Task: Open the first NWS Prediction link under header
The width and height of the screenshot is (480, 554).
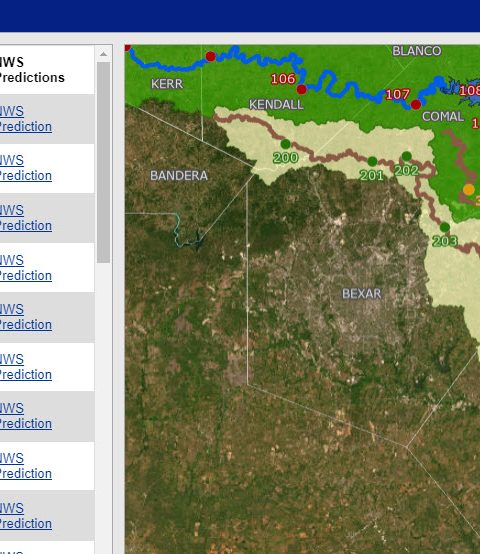Action: click(x=25, y=119)
